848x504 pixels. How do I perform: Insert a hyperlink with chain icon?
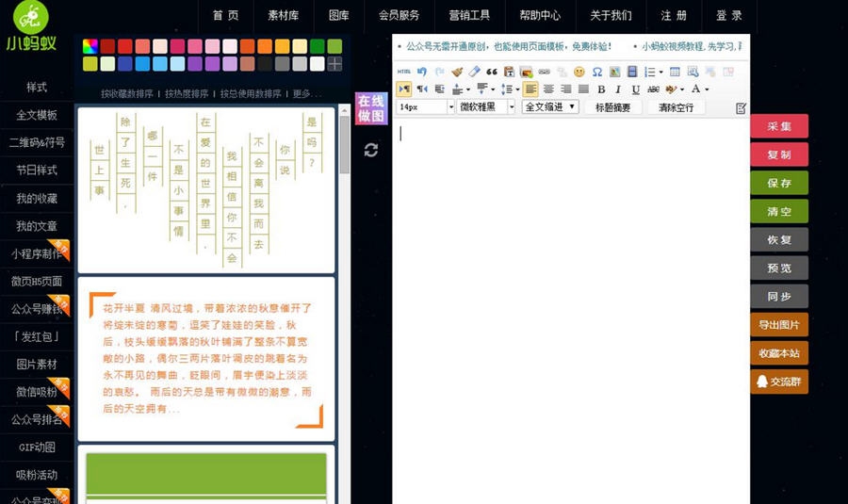(544, 72)
